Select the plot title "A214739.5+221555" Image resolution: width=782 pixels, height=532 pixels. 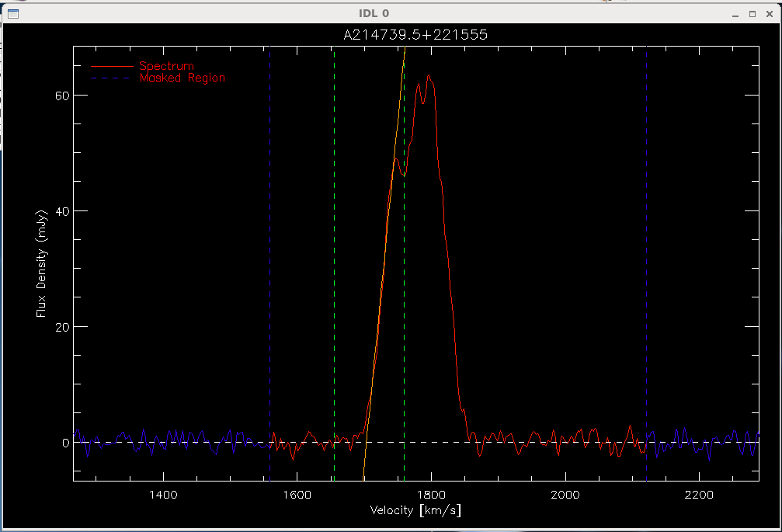pos(415,34)
